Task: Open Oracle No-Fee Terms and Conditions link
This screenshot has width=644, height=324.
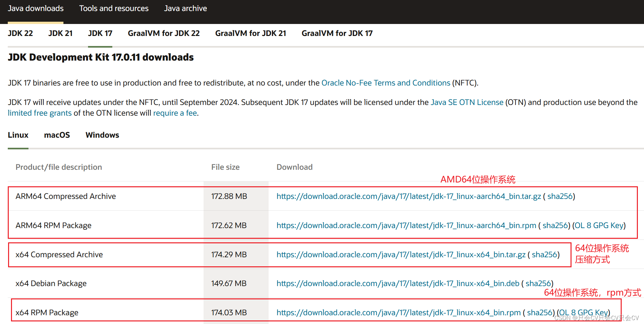Action: click(386, 83)
